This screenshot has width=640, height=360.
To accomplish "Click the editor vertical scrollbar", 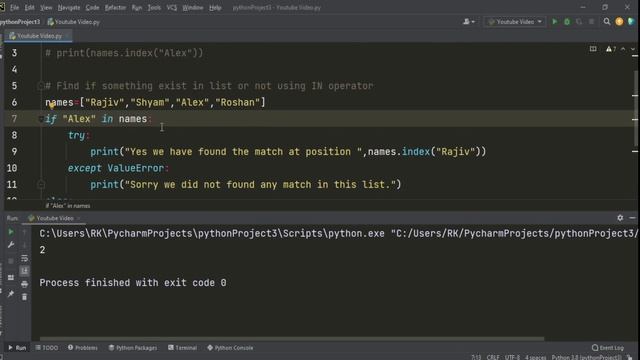I will click(636, 108).
